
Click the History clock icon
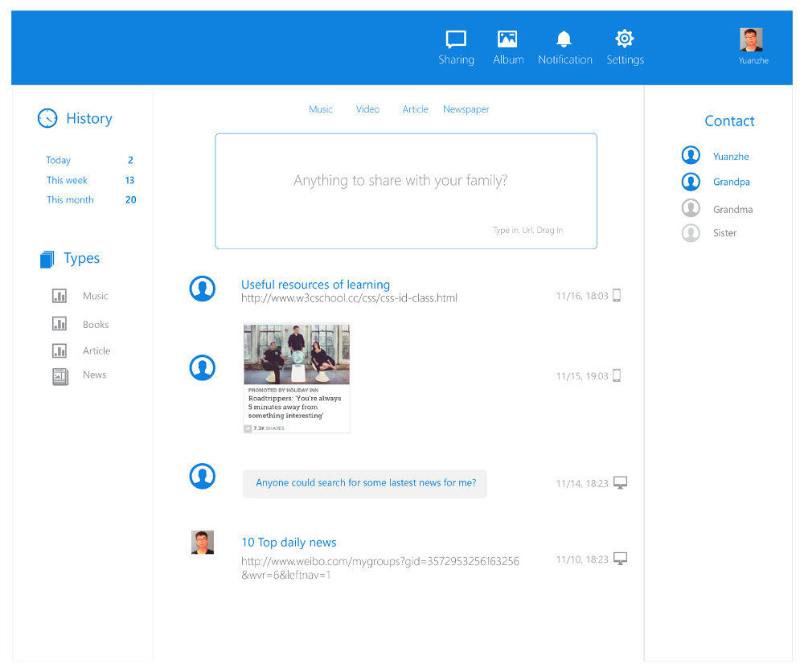click(47, 118)
